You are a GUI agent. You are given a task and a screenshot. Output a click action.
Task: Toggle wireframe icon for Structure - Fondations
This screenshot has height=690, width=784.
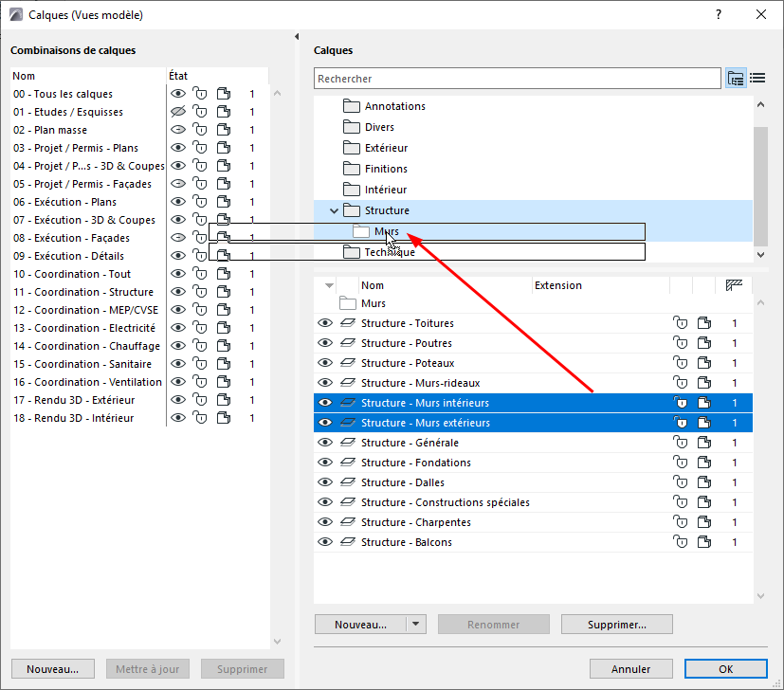(704, 463)
